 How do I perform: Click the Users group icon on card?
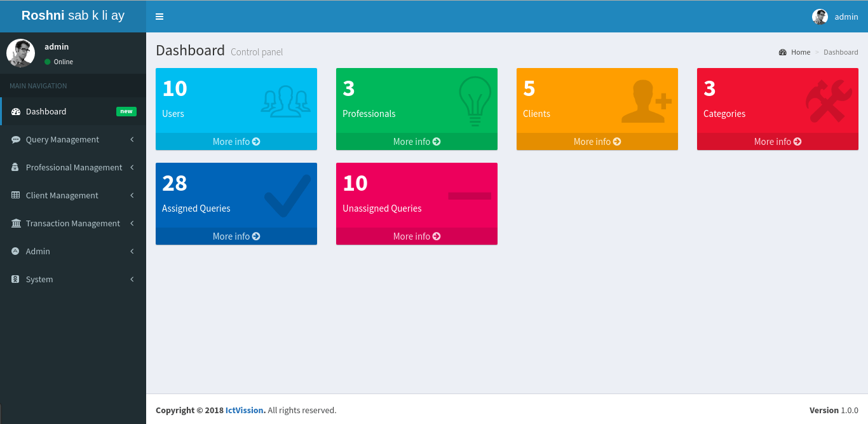pyautogui.click(x=286, y=102)
